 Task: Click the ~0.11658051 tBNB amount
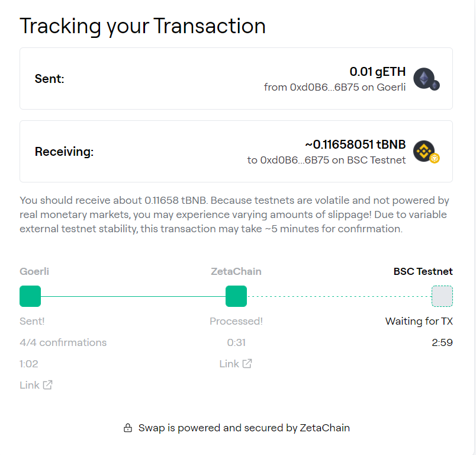tap(355, 145)
